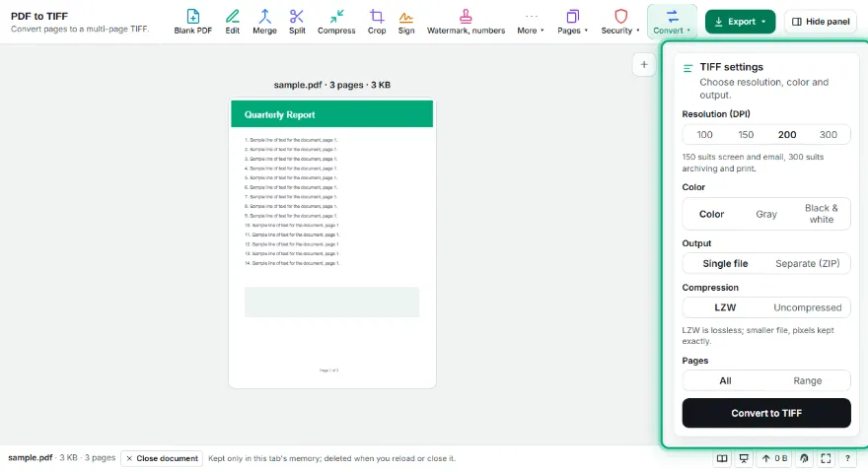
Task: Select the Crop tool
Action: (377, 22)
